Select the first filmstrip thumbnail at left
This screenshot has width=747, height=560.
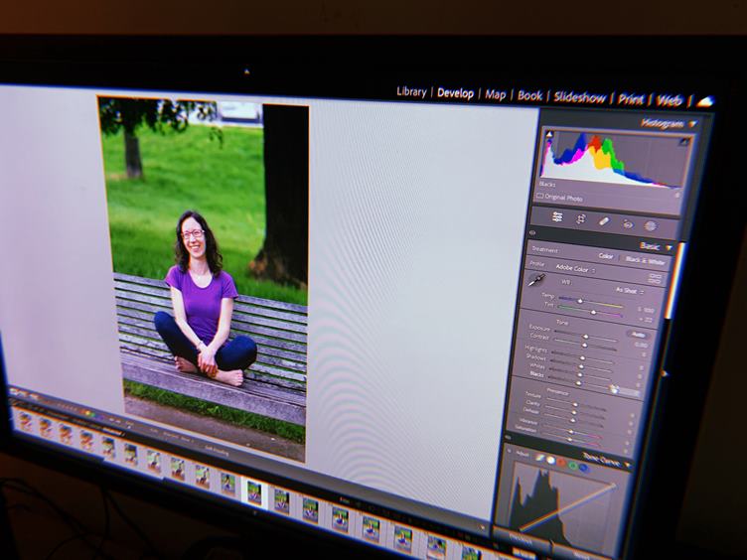pyautogui.click(x=24, y=421)
